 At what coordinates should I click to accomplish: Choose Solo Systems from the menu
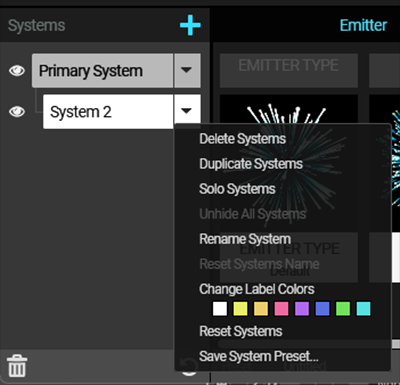(x=237, y=189)
